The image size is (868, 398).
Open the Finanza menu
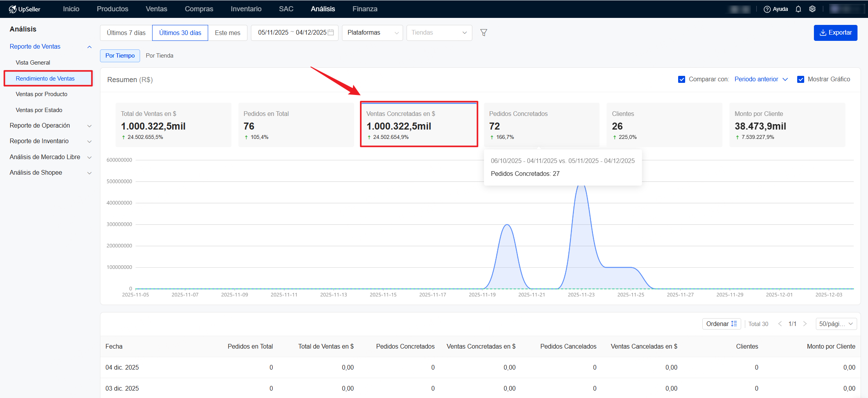[365, 9]
